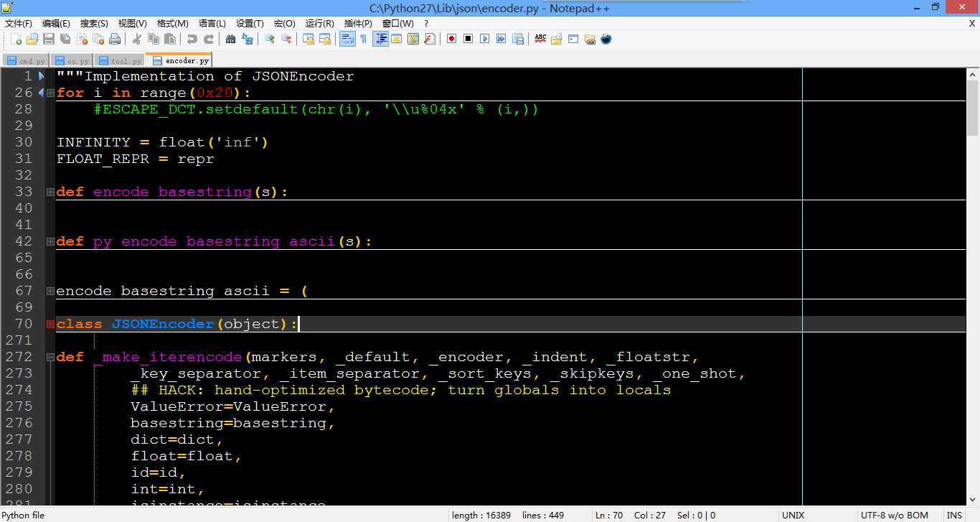Play back the recorded macro
This screenshot has height=522, width=980.
coord(484,39)
